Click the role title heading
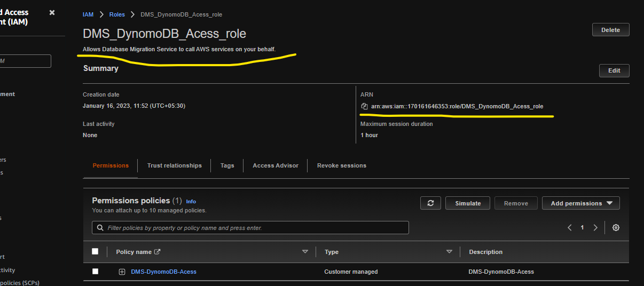The height and width of the screenshot is (286, 644). 164,34
